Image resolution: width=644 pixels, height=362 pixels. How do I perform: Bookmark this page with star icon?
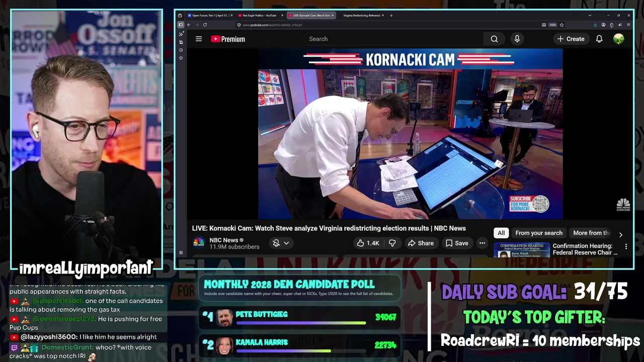561,25
